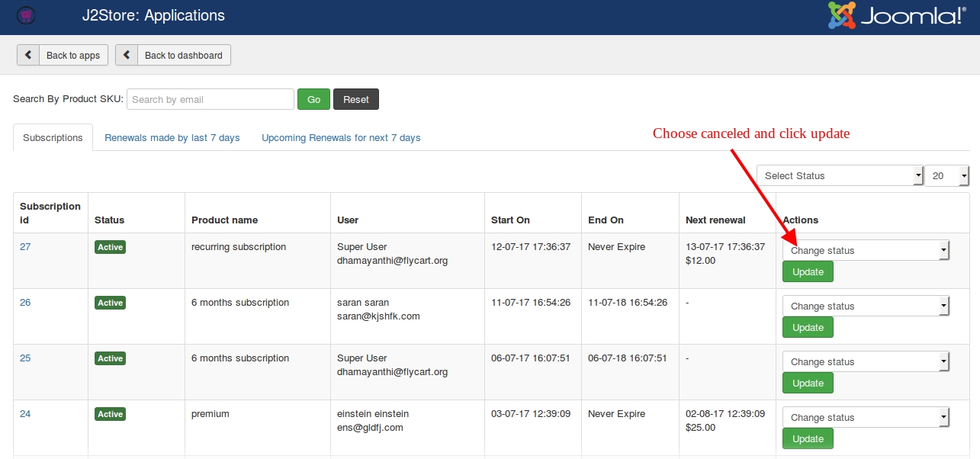Image resolution: width=980 pixels, height=459 pixels.
Task: Focus the Search by email input field
Action: (210, 99)
